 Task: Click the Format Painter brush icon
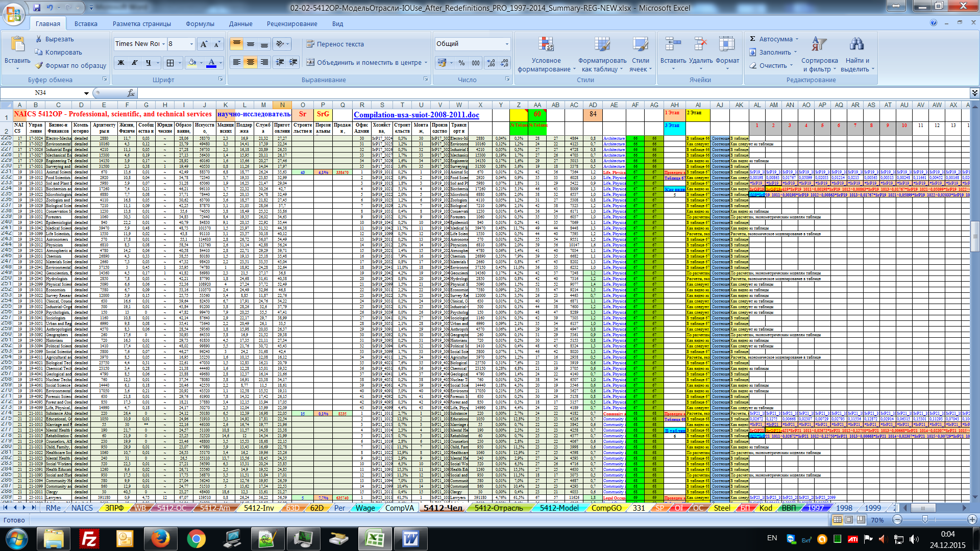[x=39, y=66]
